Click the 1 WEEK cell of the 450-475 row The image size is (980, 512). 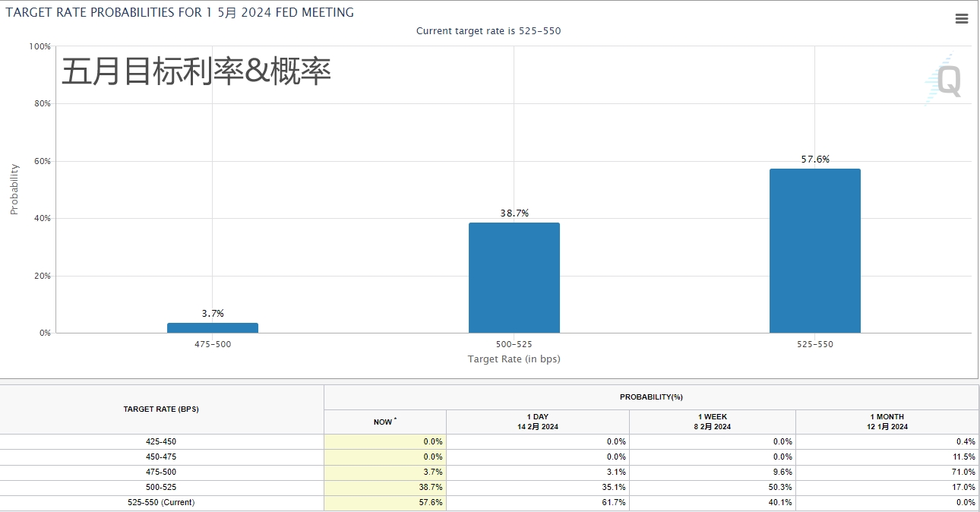click(713, 457)
